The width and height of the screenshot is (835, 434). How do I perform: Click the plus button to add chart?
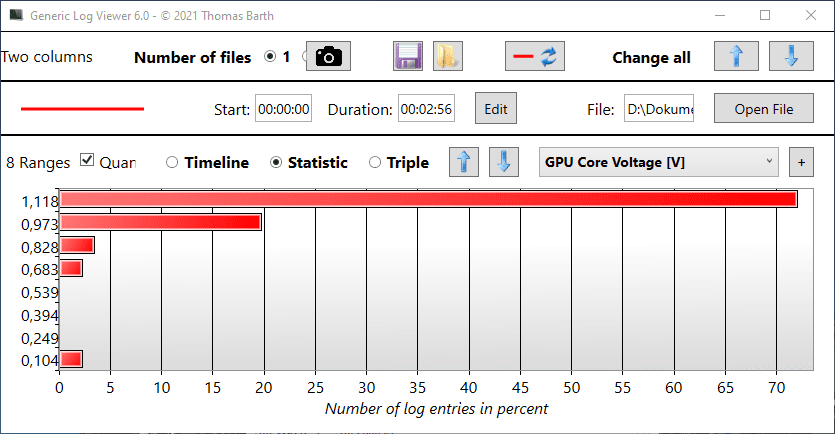[x=801, y=162]
